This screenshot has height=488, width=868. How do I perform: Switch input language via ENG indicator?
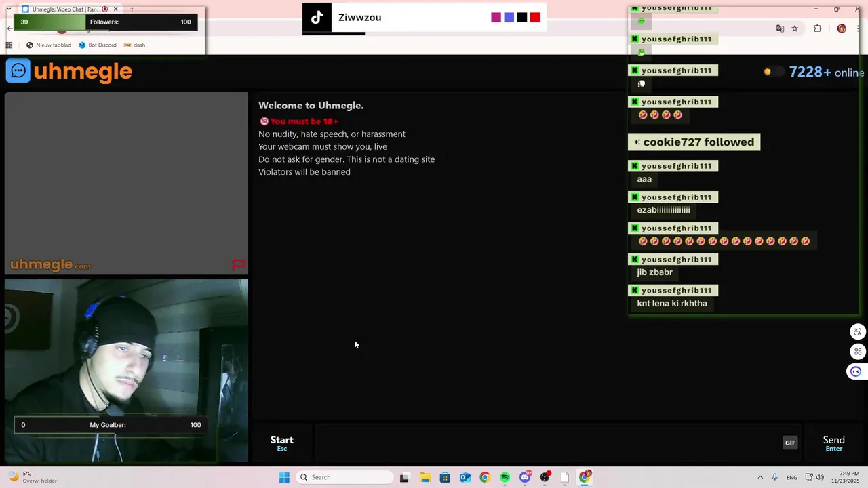coord(792,477)
